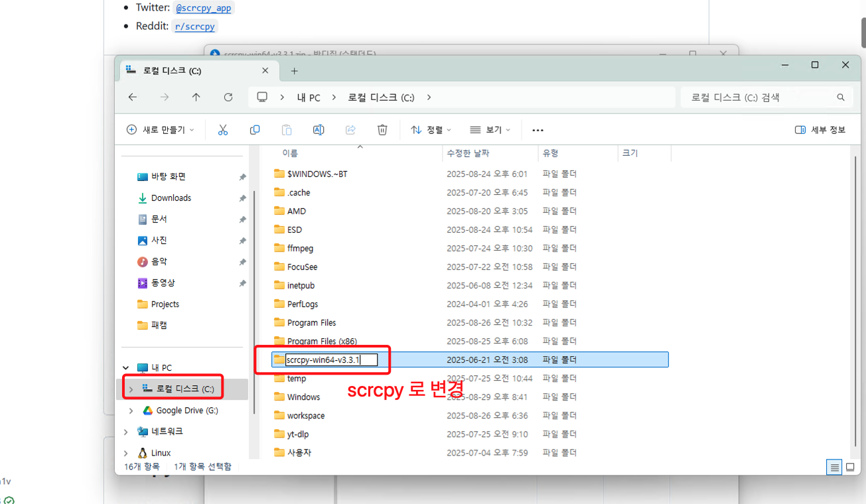This screenshot has height=504, width=866.
Task: Toggle the 세부 정보 details pane
Action: 820,130
